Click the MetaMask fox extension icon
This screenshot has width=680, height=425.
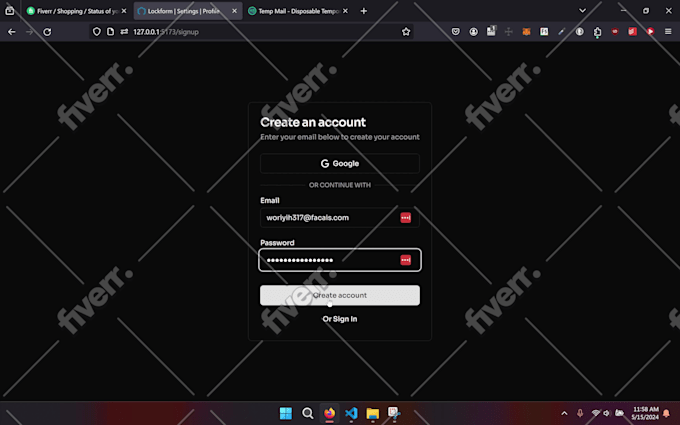[526, 32]
